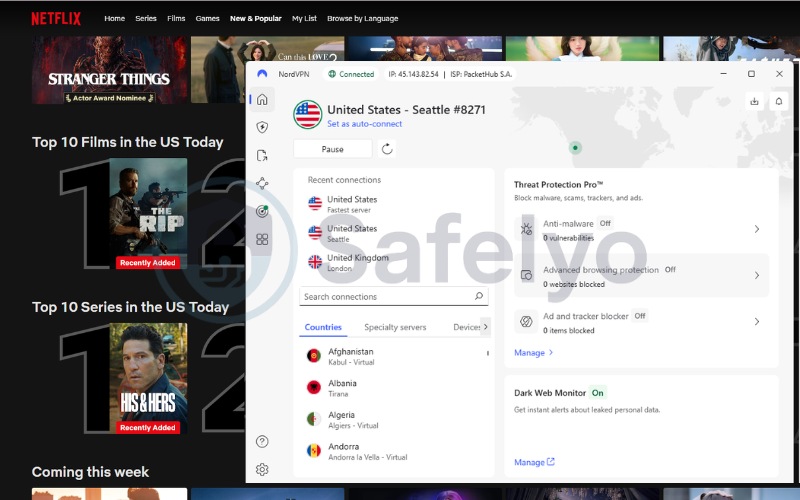Click Manage link under Threat Protection Pro

point(533,353)
